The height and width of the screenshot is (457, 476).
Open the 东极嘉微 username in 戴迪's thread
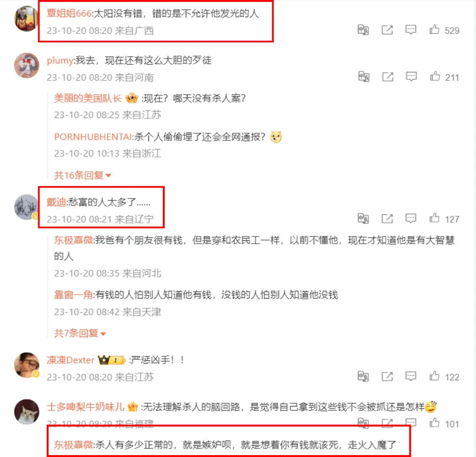(x=73, y=240)
